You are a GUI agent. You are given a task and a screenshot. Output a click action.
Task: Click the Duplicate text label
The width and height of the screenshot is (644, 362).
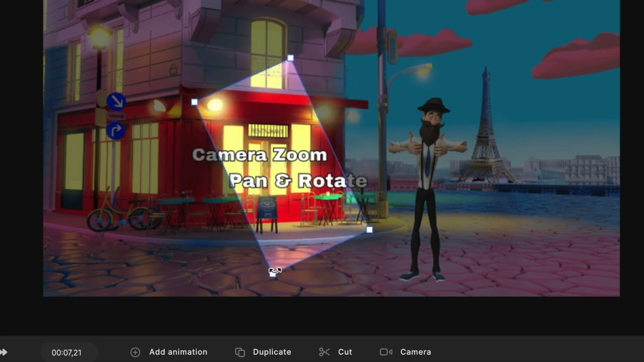point(272,352)
